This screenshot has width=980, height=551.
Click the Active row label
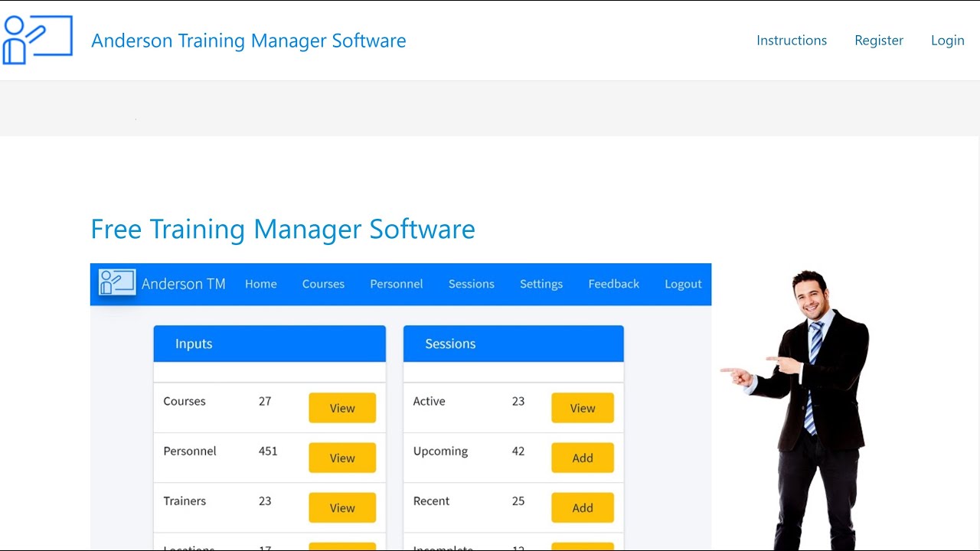429,401
